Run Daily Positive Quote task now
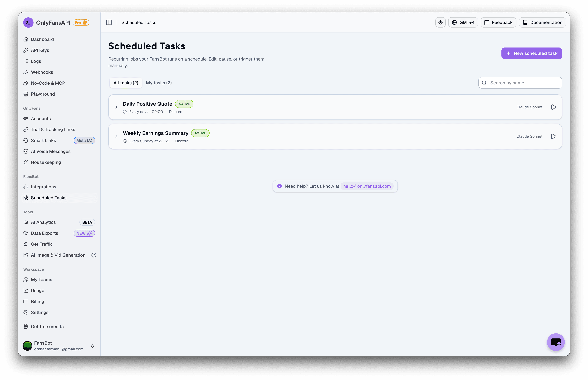The height and width of the screenshot is (380, 588). coord(554,107)
